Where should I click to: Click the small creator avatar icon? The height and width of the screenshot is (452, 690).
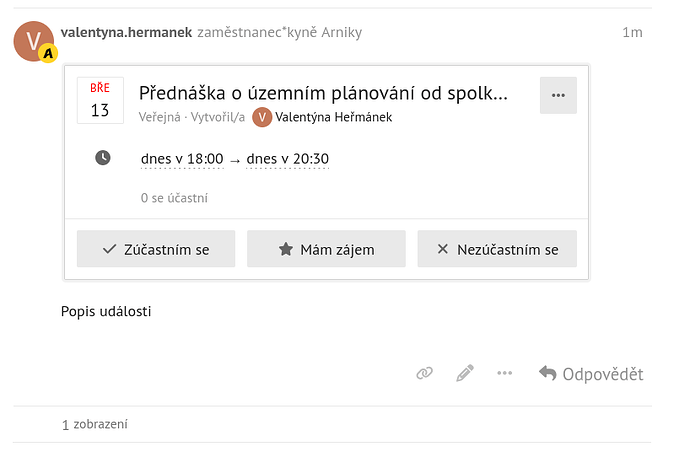point(262,117)
